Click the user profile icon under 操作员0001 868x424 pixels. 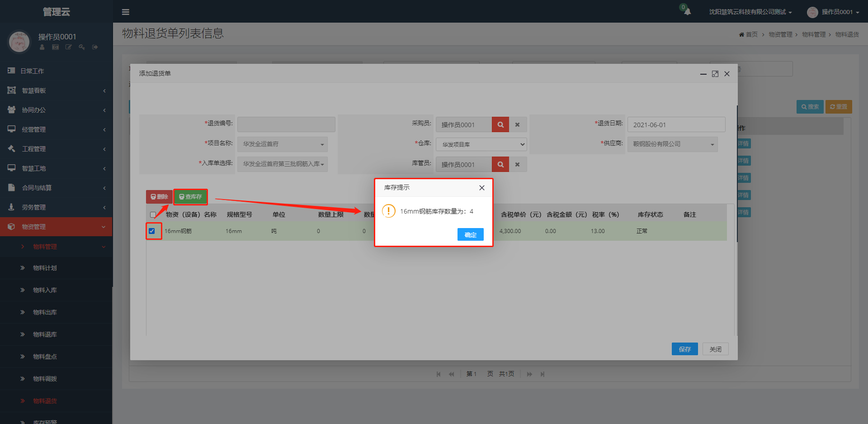point(42,47)
